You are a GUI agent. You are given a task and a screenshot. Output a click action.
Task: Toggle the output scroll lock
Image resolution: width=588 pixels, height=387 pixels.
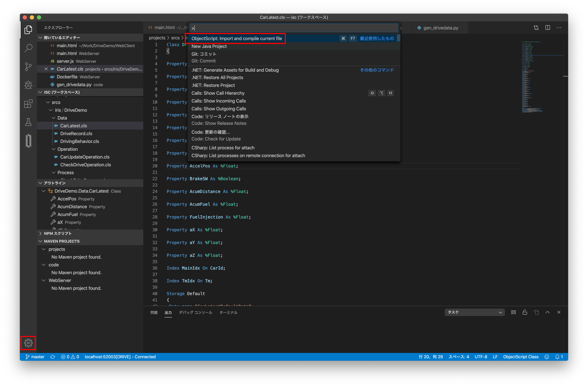coord(525,313)
